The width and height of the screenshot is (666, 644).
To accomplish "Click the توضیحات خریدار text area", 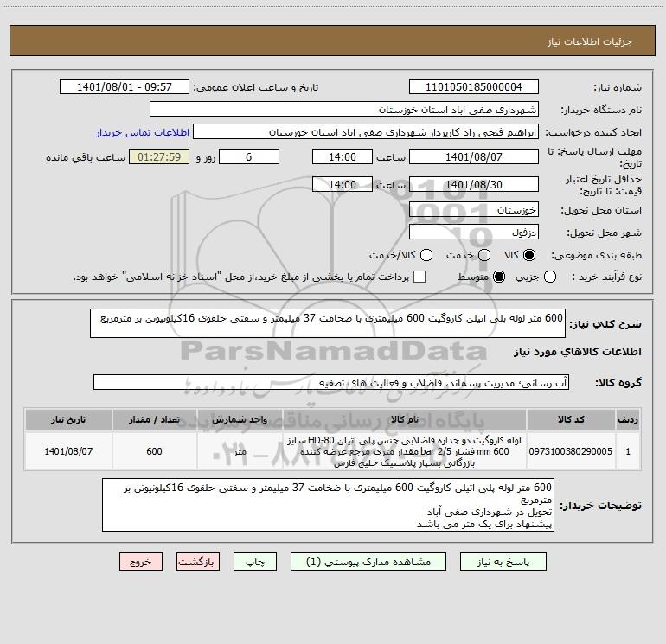I will point(328,505).
